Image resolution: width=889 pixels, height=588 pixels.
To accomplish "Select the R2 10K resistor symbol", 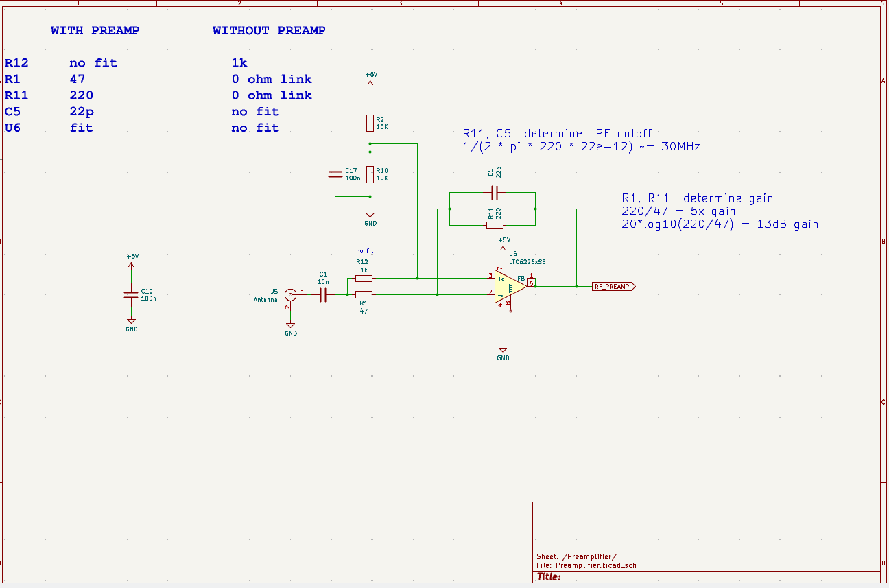I will (370, 123).
